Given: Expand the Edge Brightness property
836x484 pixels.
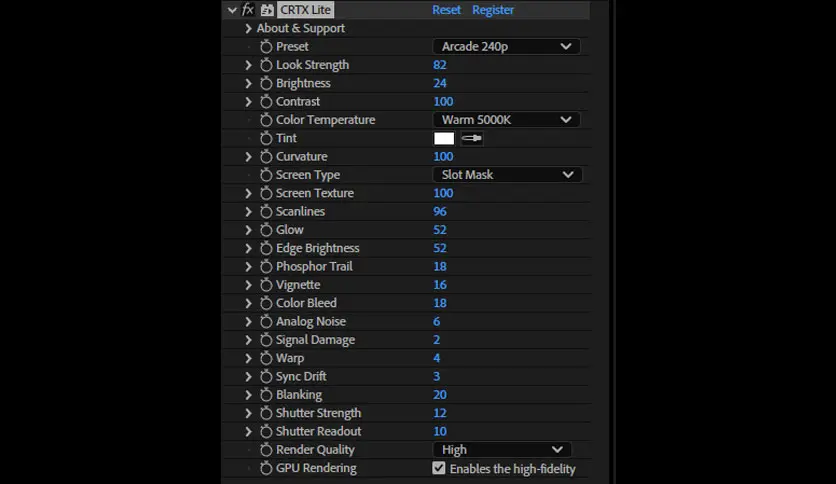Looking at the screenshot, I should (x=248, y=248).
